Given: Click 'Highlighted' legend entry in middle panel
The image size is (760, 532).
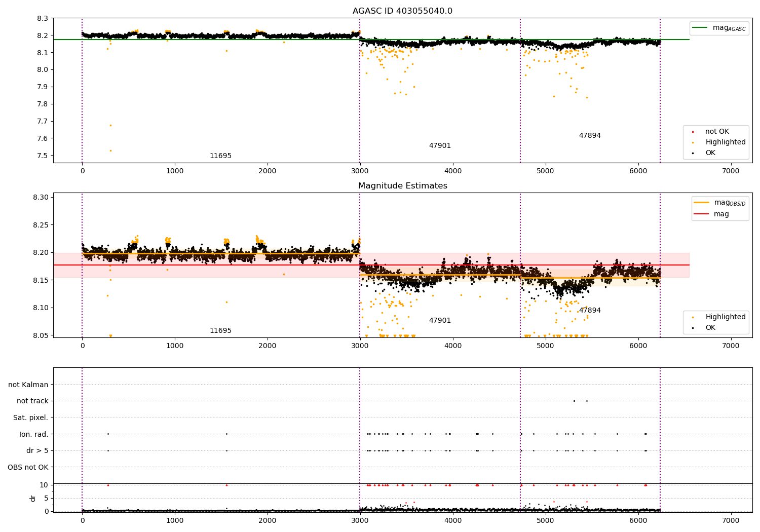Looking at the screenshot, I should pyautogui.click(x=719, y=317).
